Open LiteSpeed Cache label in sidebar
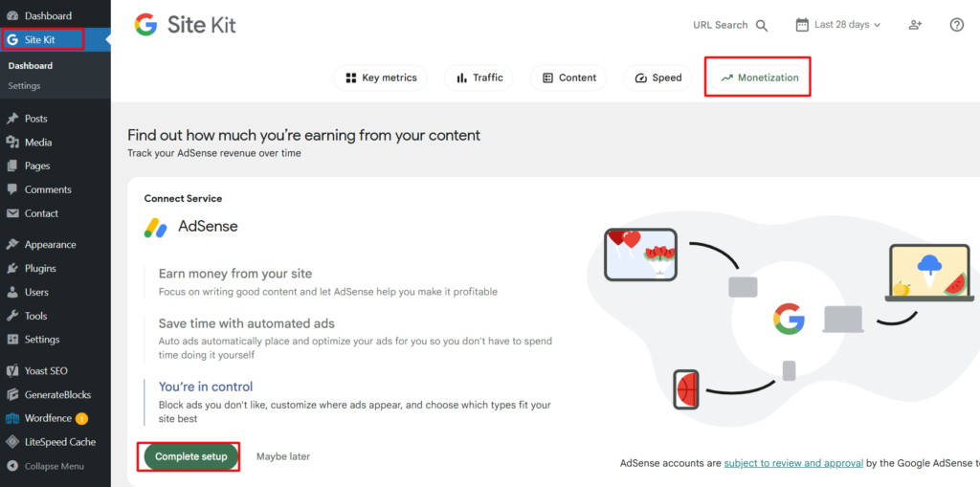Image resolution: width=980 pixels, height=487 pixels. tap(60, 442)
